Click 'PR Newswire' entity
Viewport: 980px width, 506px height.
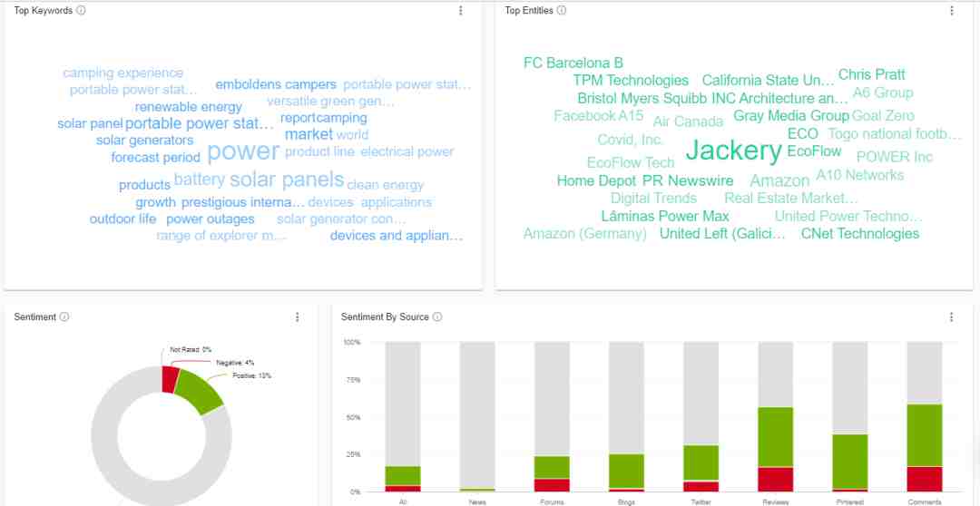[x=688, y=181]
